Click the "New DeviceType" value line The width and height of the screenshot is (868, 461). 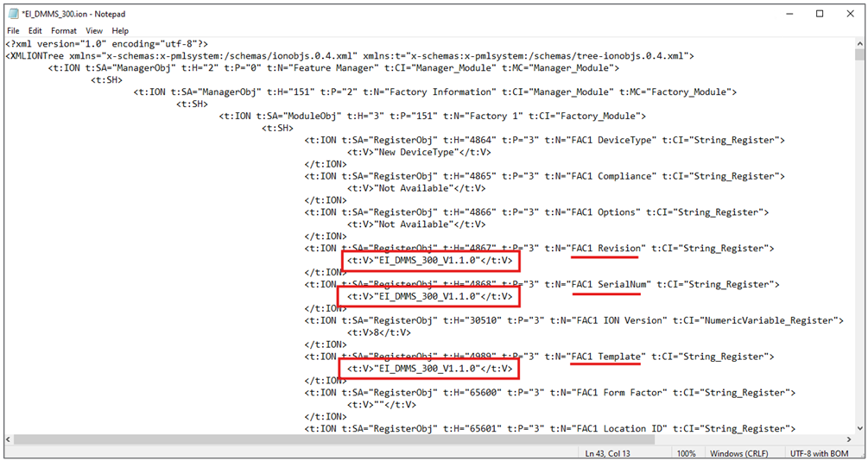point(419,152)
